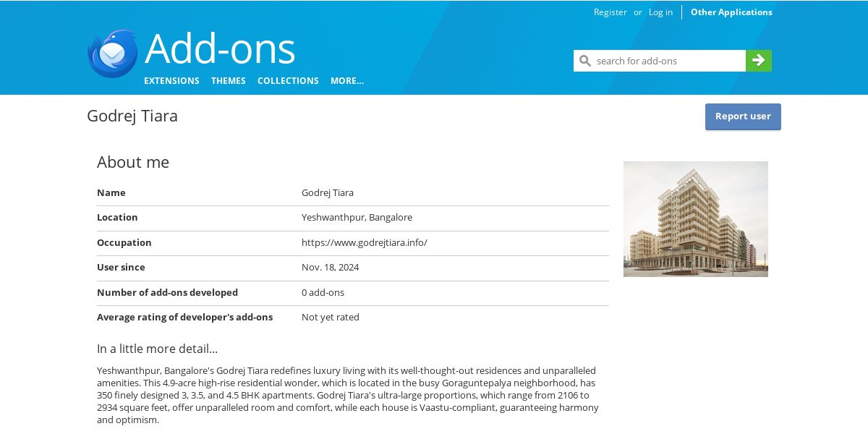Image resolution: width=868 pixels, height=434 pixels.
Task: Click the Add-ons title heading
Action: pos(220,49)
